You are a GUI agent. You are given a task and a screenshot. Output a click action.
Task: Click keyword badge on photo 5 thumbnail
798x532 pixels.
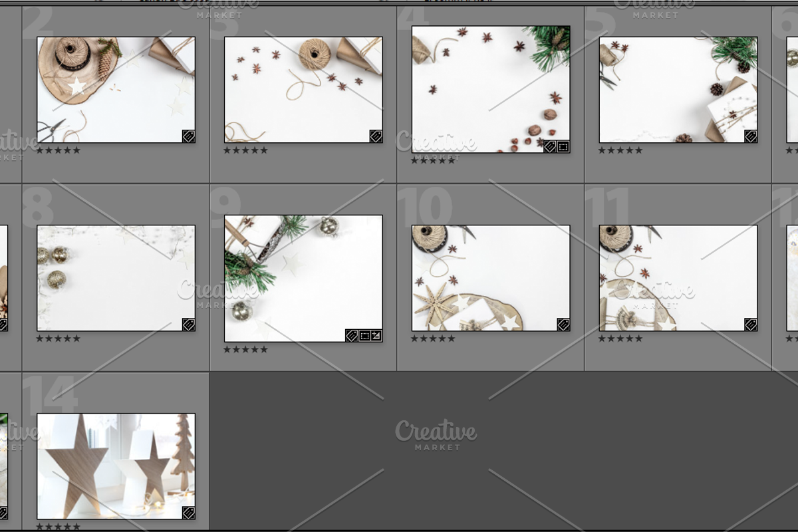[x=751, y=136]
